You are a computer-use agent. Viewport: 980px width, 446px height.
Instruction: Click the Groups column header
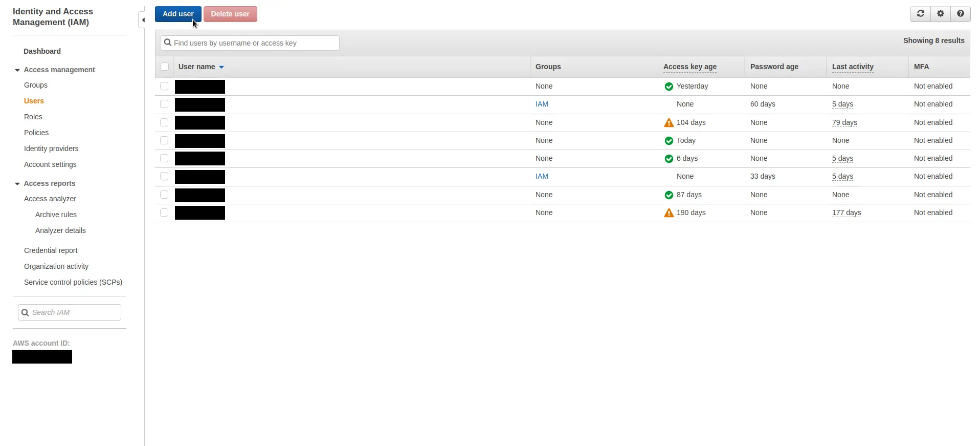click(548, 67)
